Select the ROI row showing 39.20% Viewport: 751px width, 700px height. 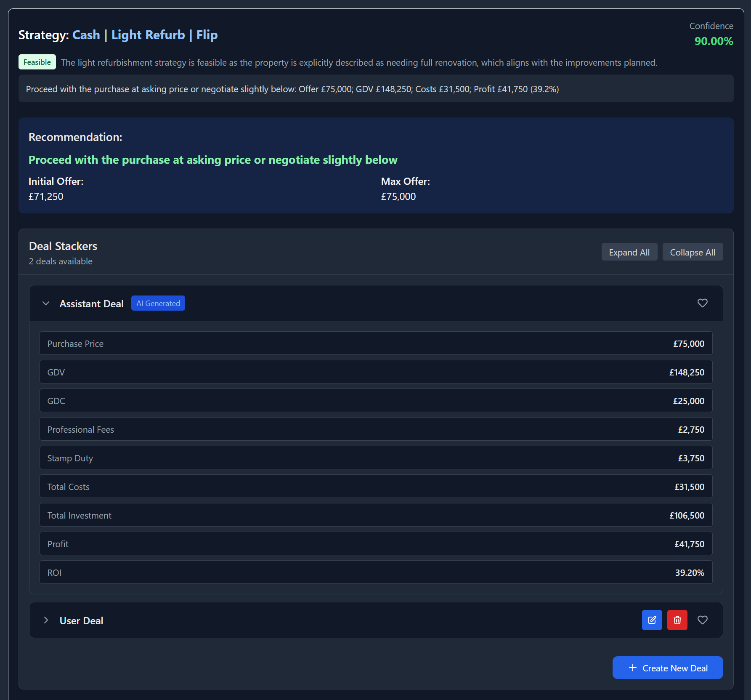click(x=376, y=572)
